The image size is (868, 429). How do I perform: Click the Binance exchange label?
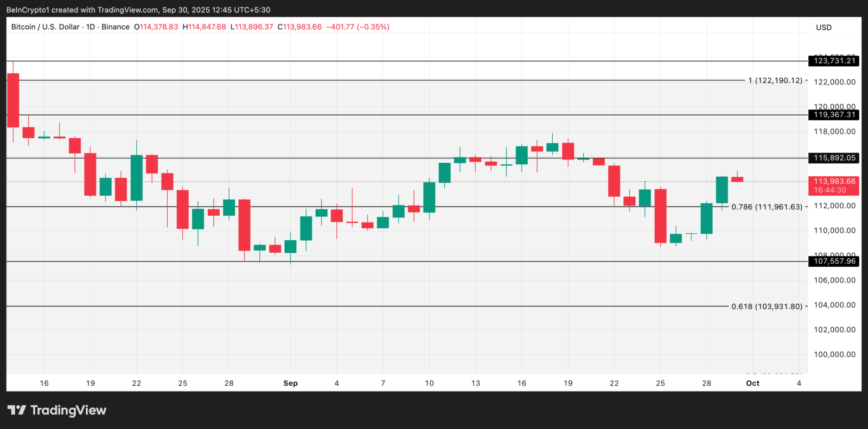point(116,27)
